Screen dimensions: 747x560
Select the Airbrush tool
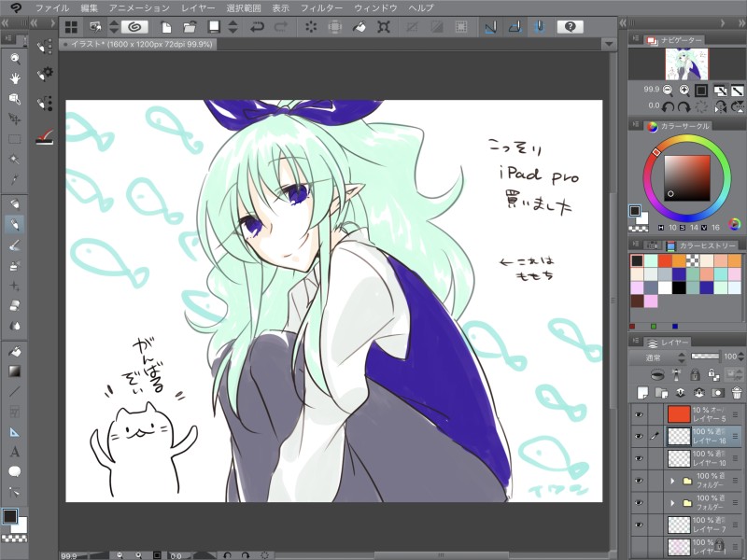(x=15, y=266)
